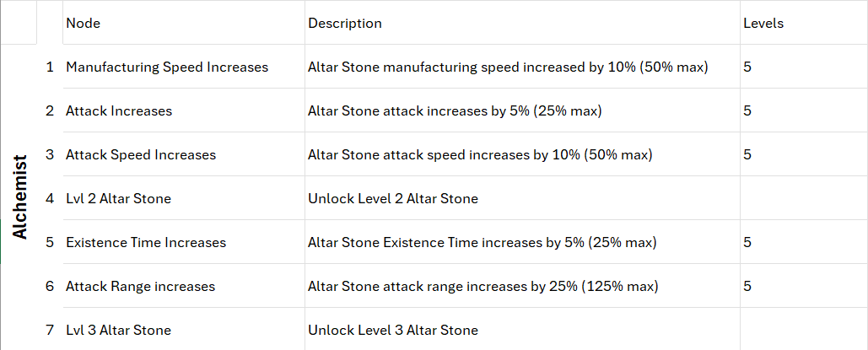The height and width of the screenshot is (350, 868).
Task: Select the empty Levels cell for Lvl 2 Altar Stone
Action: (804, 197)
